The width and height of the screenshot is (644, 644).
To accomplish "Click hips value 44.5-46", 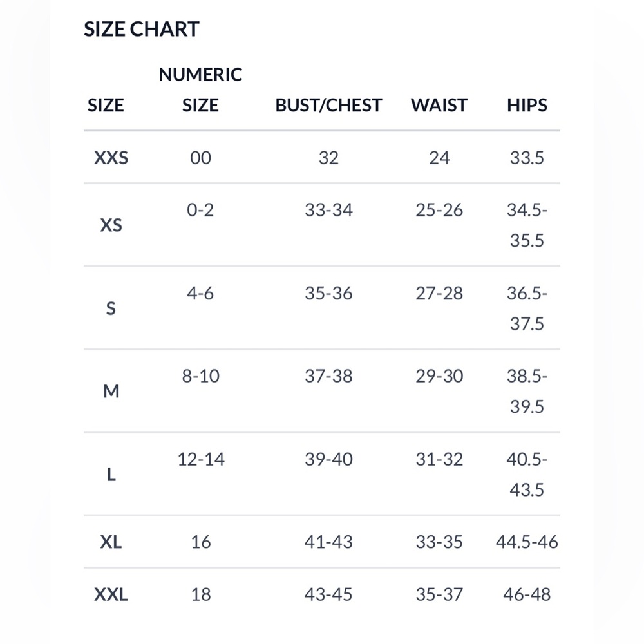I will (x=527, y=542).
